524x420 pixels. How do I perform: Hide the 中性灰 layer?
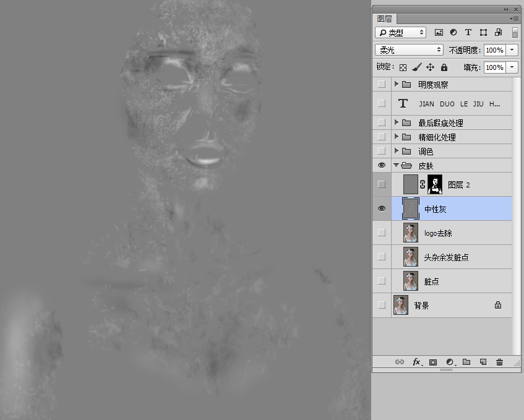tap(381, 209)
